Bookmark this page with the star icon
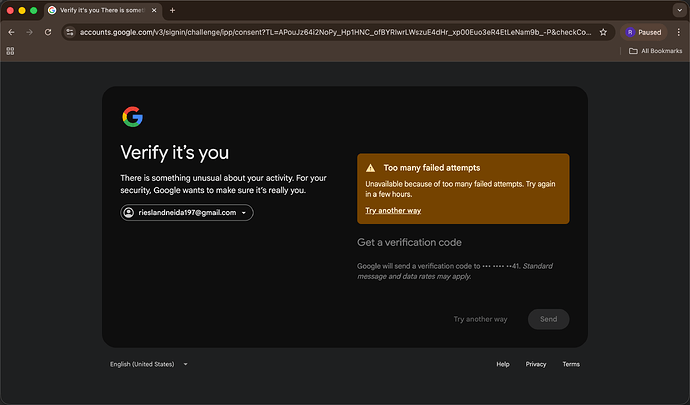This screenshot has height=405, width=690. [x=603, y=32]
